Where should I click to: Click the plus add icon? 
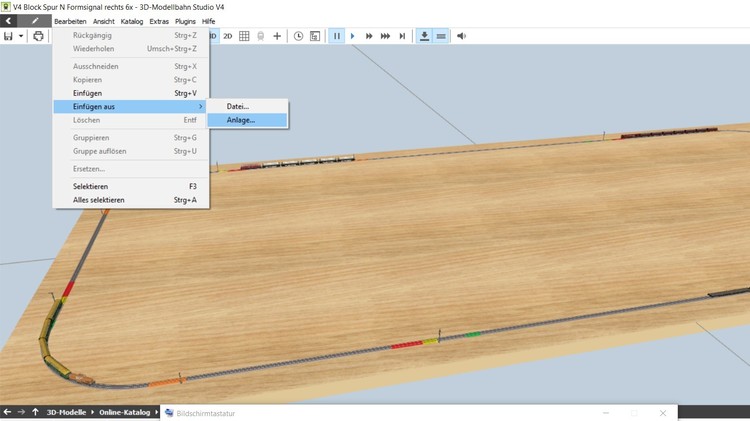coord(277,36)
